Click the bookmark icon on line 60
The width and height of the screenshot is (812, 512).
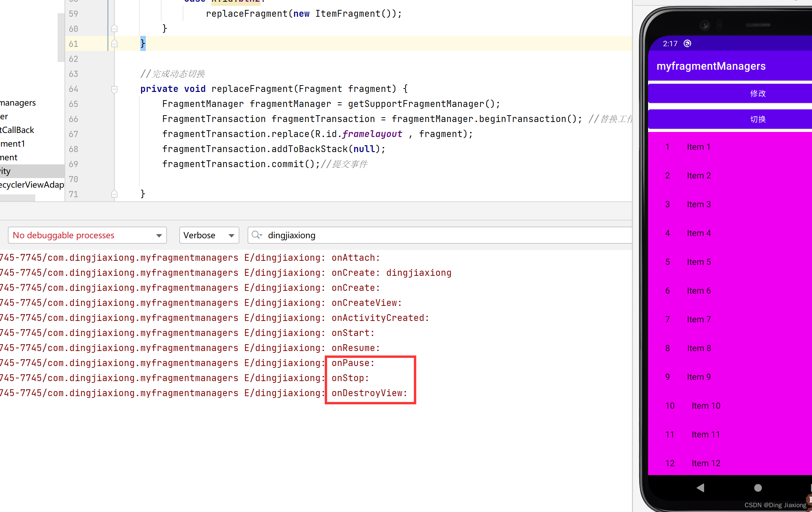pyautogui.click(x=115, y=28)
